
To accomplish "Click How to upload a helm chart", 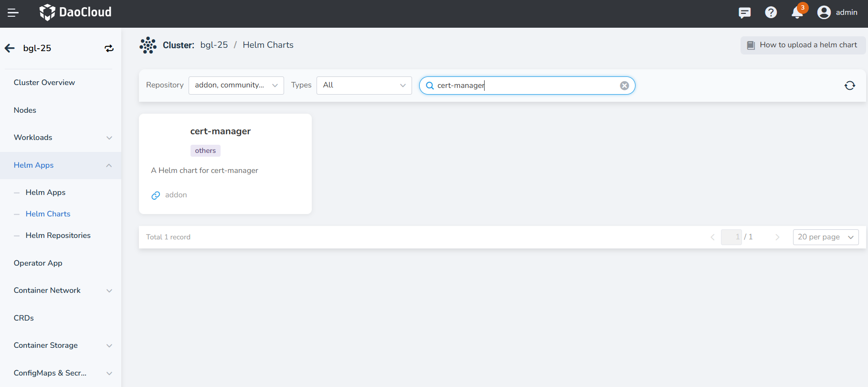I will pyautogui.click(x=803, y=45).
